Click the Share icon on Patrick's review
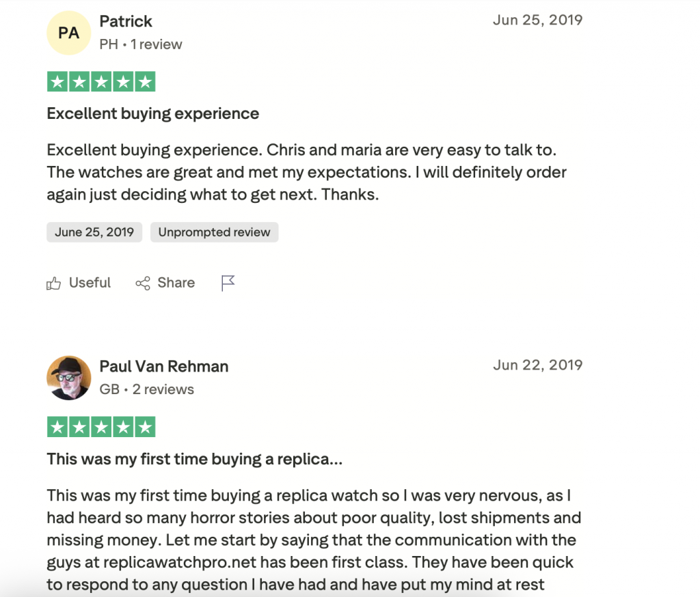 pos(143,283)
